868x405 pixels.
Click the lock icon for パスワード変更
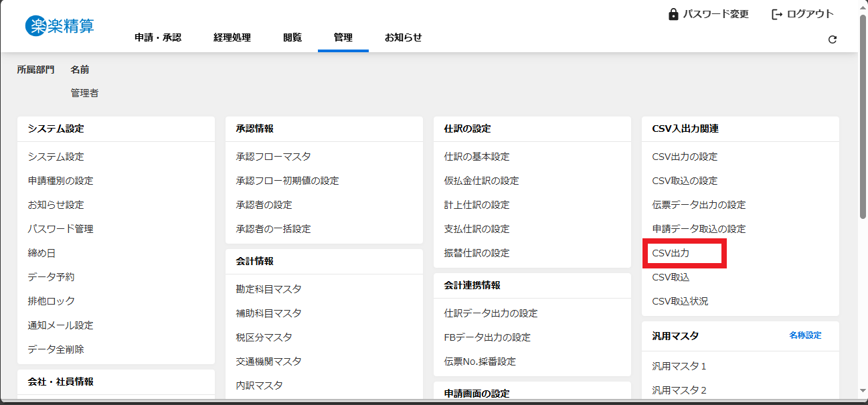point(673,14)
